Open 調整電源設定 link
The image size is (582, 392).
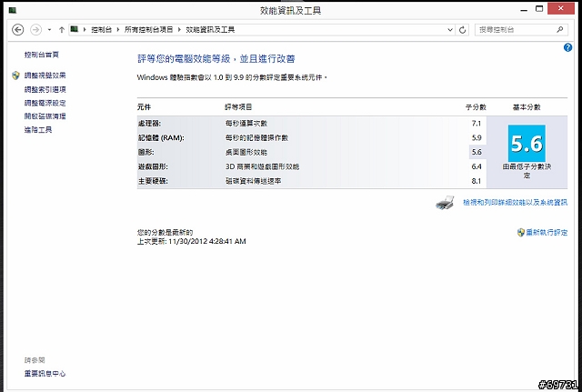[x=45, y=103]
